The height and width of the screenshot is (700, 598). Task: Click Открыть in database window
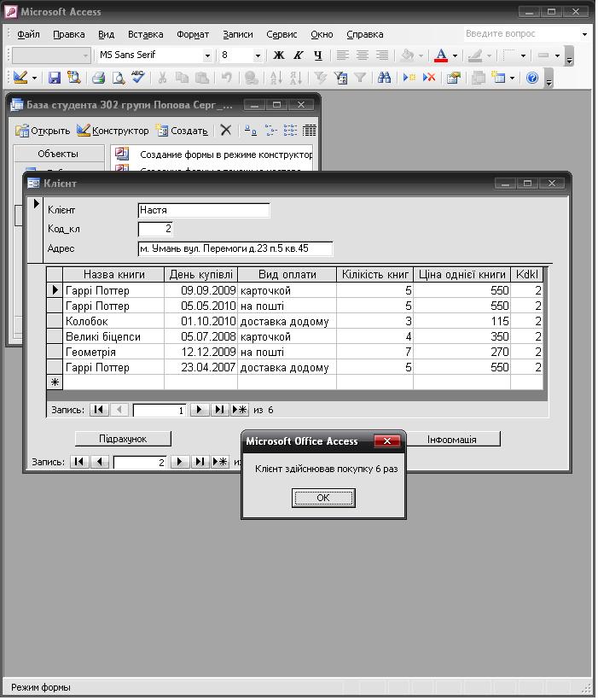pos(43,131)
